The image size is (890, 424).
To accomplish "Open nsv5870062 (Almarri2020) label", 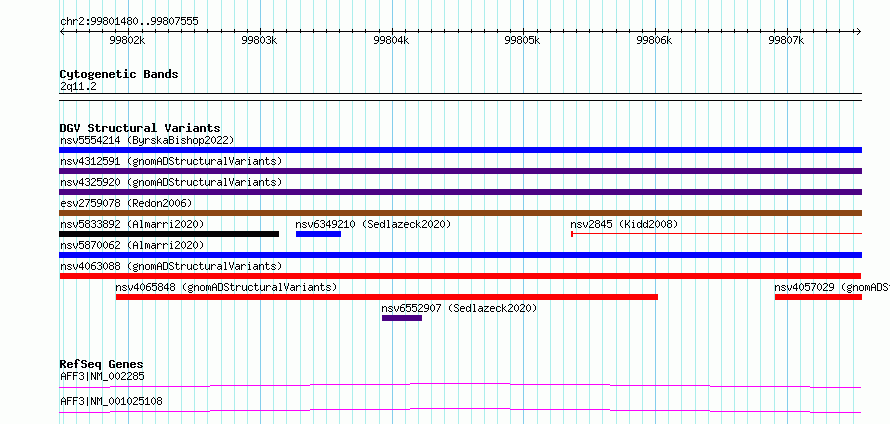I will 132,245.
